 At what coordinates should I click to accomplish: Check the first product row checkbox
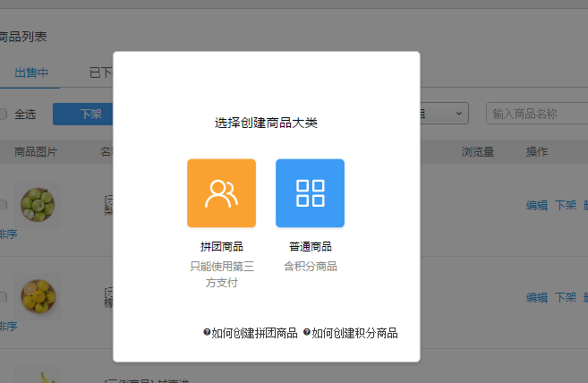click(x=3, y=205)
